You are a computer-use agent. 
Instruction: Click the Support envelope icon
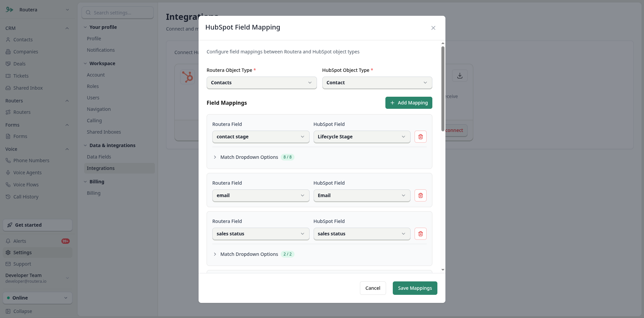(8, 264)
